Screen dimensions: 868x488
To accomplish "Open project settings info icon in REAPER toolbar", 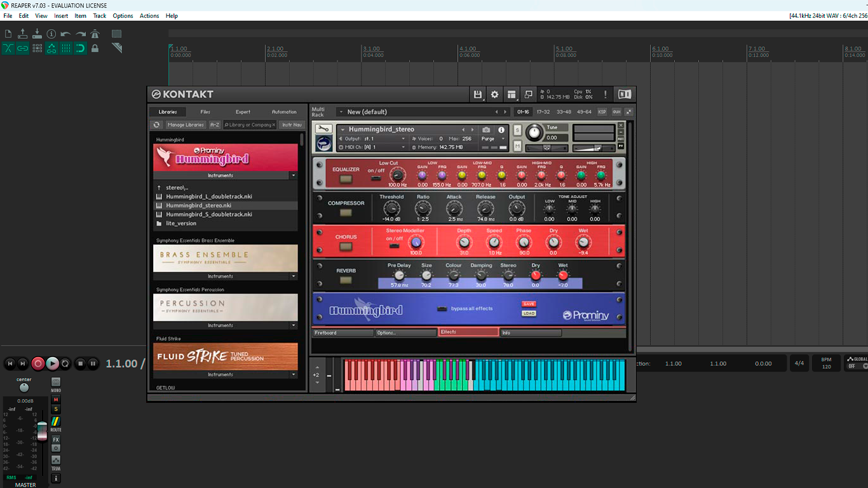I will click(51, 34).
